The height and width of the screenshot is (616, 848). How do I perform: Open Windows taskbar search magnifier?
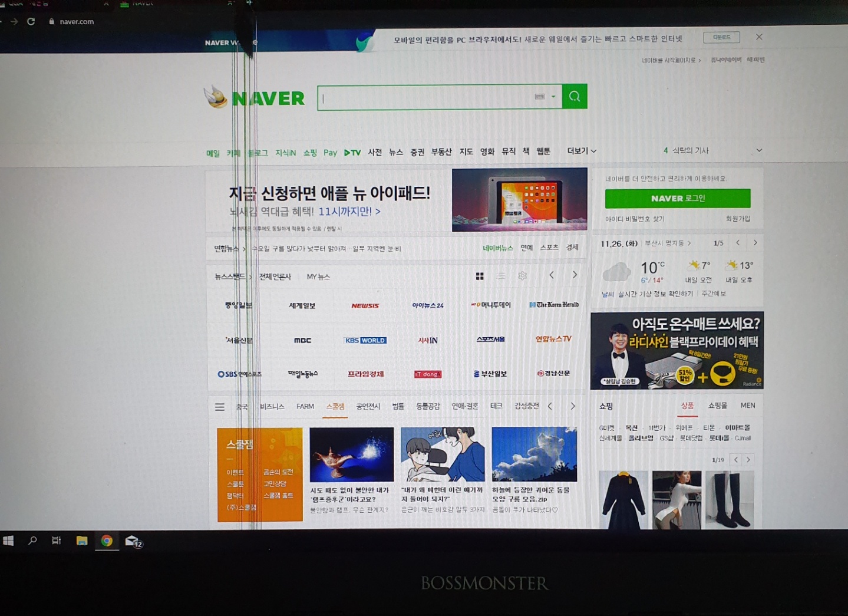click(x=32, y=541)
